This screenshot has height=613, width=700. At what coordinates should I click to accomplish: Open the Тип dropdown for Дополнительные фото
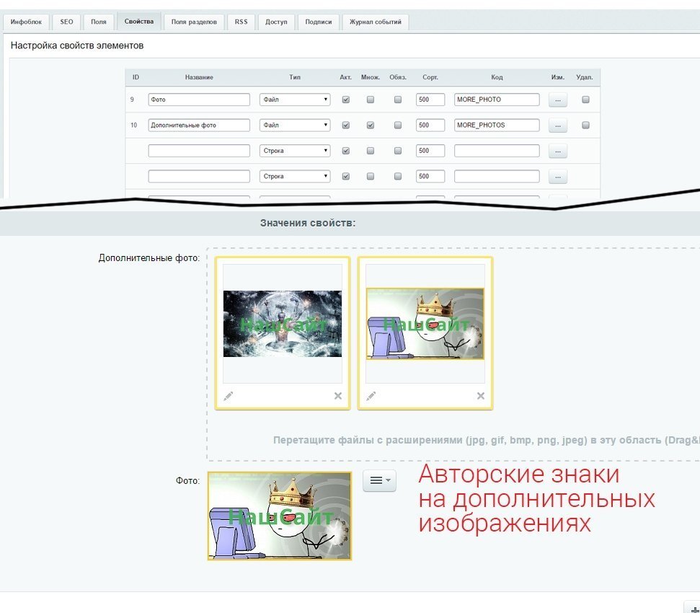tap(295, 125)
